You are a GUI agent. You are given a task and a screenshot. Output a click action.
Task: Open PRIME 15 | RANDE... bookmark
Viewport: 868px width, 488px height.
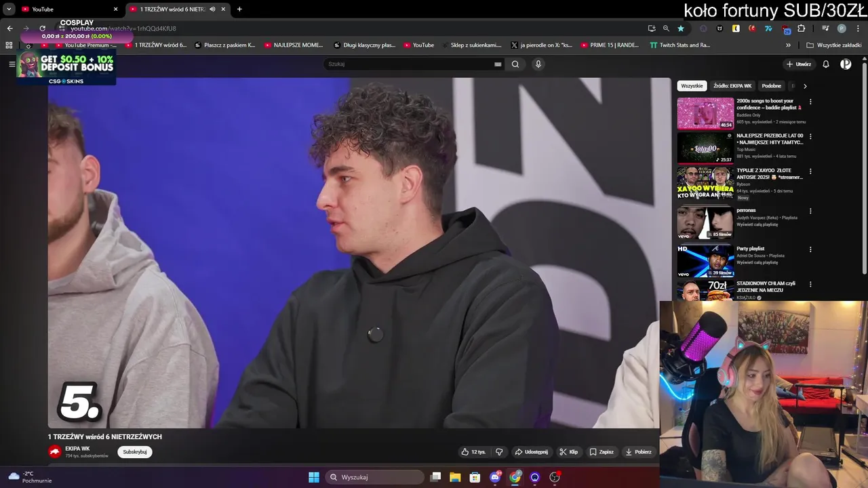point(610,45)
